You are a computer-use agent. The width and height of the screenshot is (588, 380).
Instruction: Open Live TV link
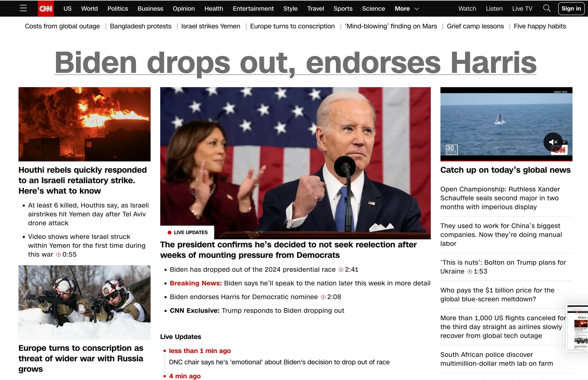522,9
